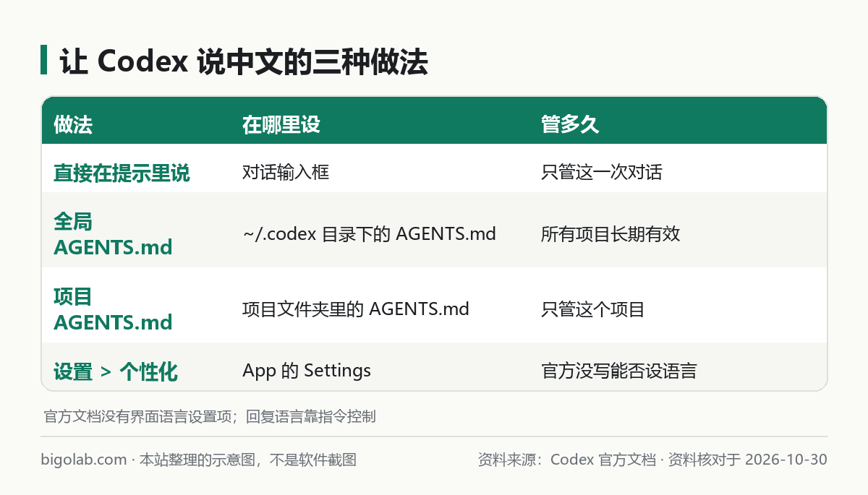Screen dimensions: 868x495
Task: Click the '管多久' column header
Action: [x=570, y=125]
